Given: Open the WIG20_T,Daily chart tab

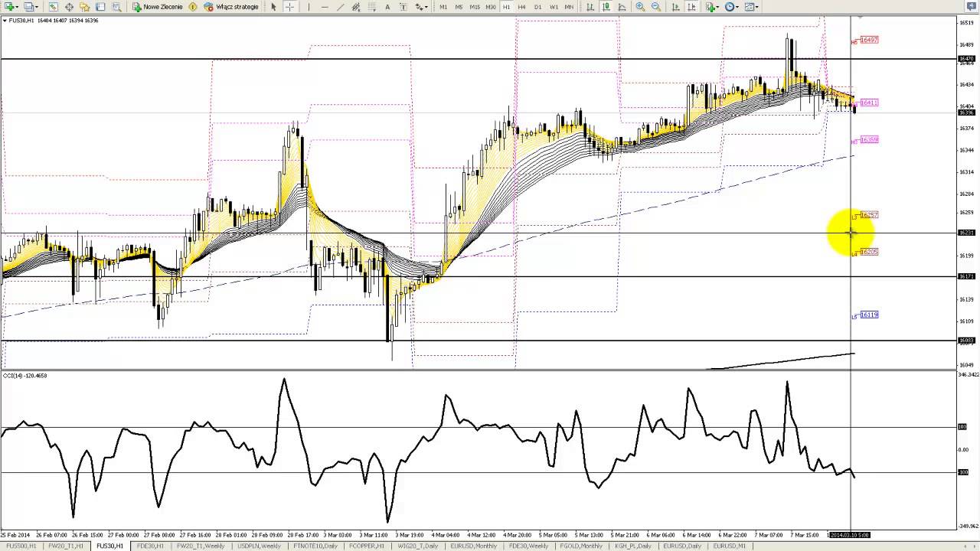Looking at the screenshot, I should point(417,546).
